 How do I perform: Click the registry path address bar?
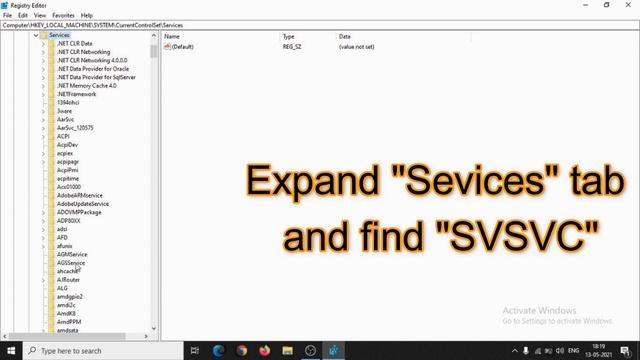320,25
